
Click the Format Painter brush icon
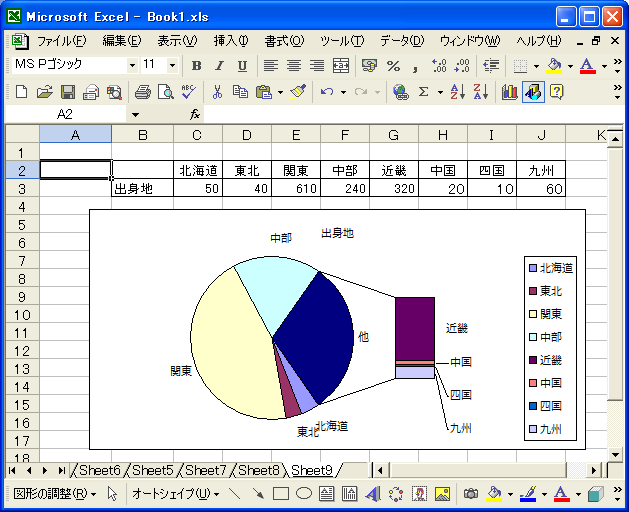[x=297, y=92]
